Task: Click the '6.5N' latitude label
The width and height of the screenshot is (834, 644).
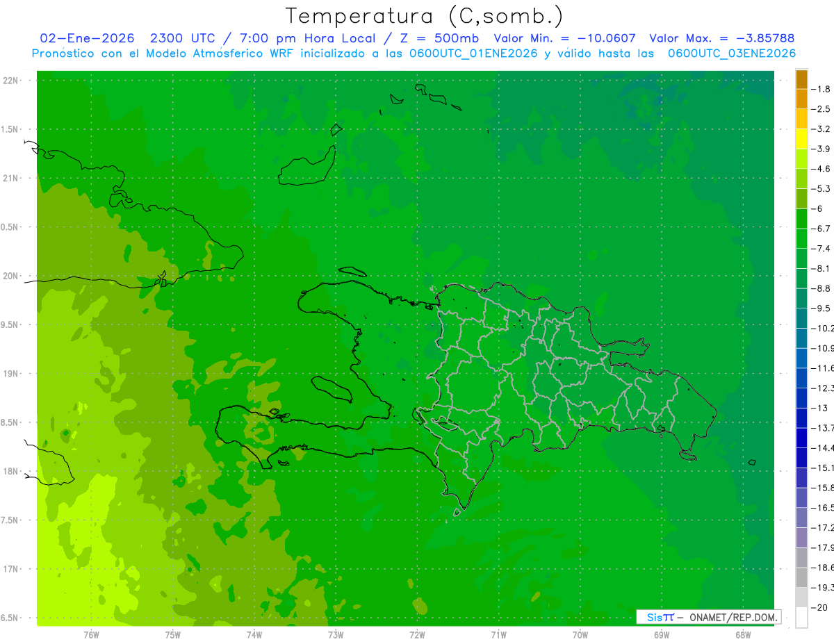Action: click(10, 618)
